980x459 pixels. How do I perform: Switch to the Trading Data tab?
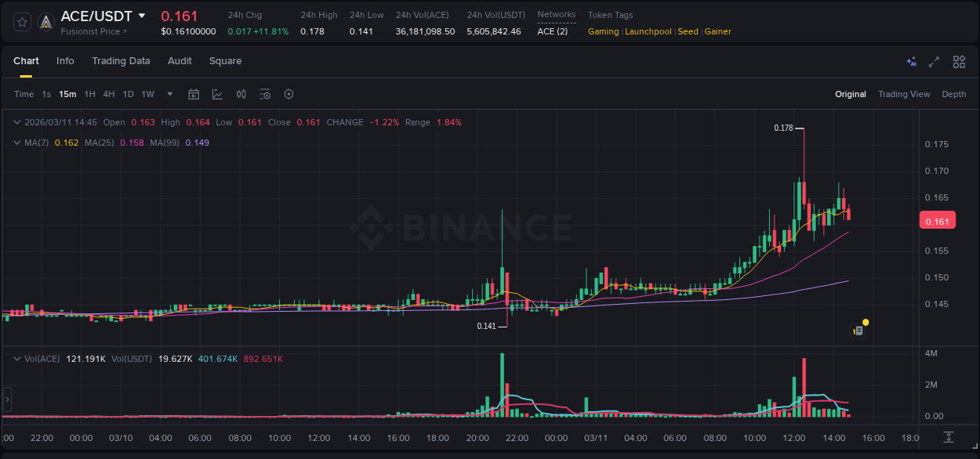[x=121, y=61]
